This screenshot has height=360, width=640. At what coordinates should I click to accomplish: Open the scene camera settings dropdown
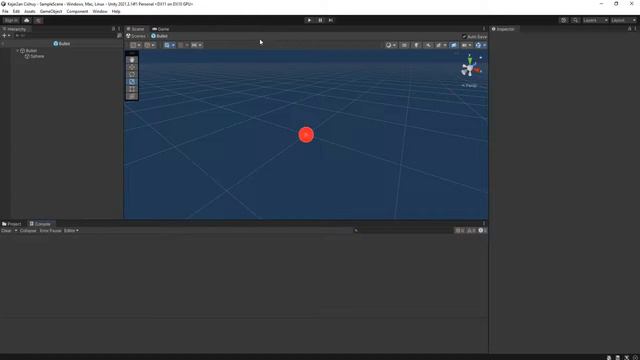(466, 45)
